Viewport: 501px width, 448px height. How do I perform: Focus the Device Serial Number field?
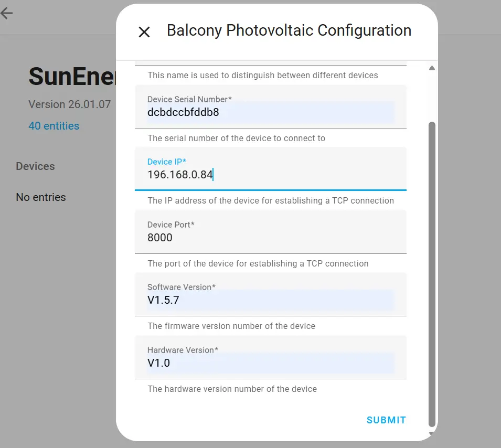click(270, 112)
